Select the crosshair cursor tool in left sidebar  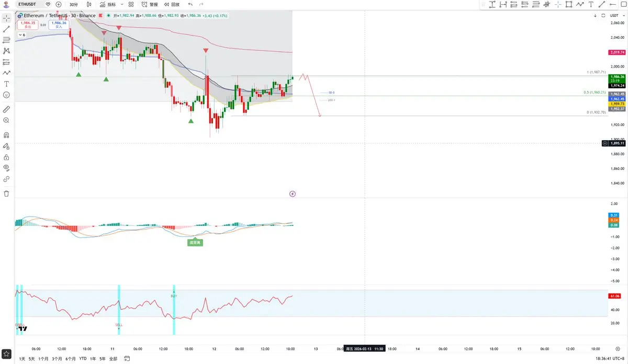6,18
